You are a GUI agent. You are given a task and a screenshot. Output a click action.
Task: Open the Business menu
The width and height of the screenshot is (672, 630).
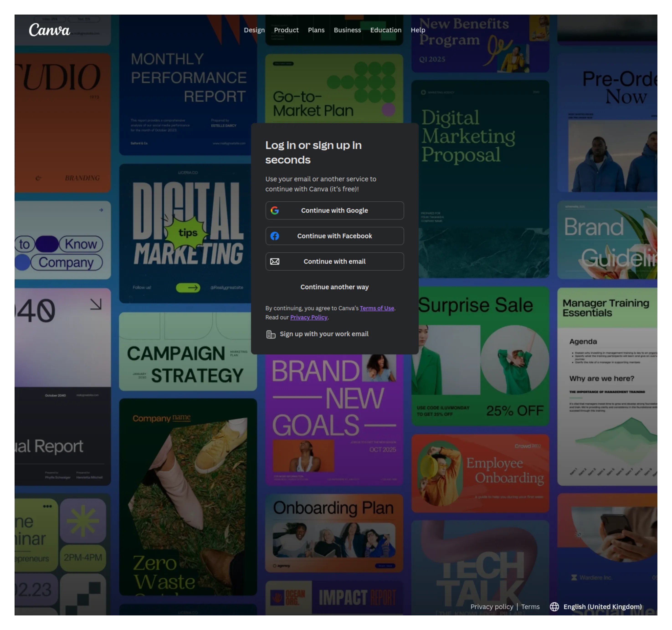click(347, 30)
